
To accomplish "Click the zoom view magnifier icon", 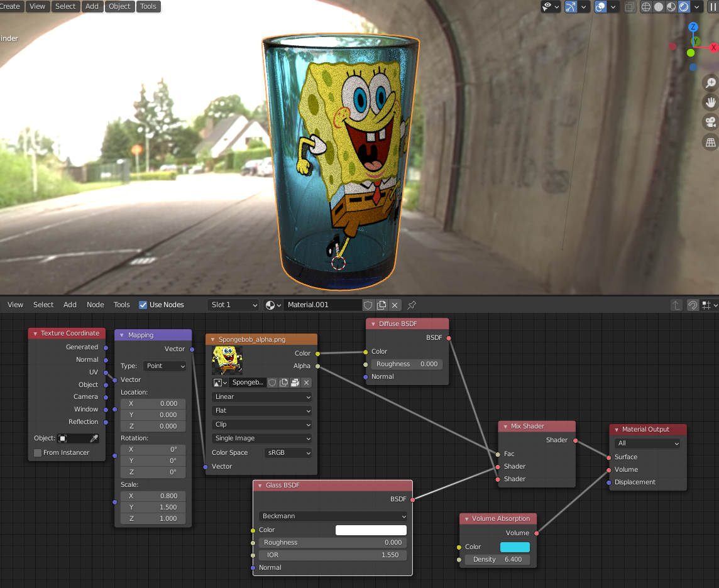I will click(710, 83).
